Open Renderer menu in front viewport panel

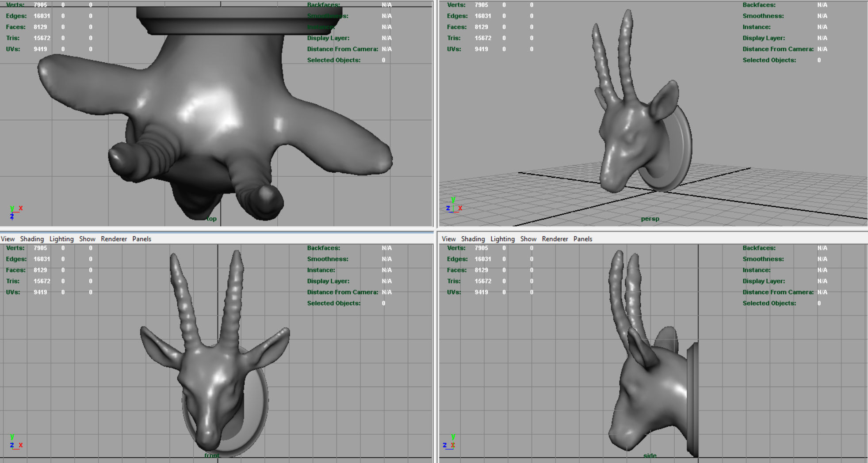(114, 239)
